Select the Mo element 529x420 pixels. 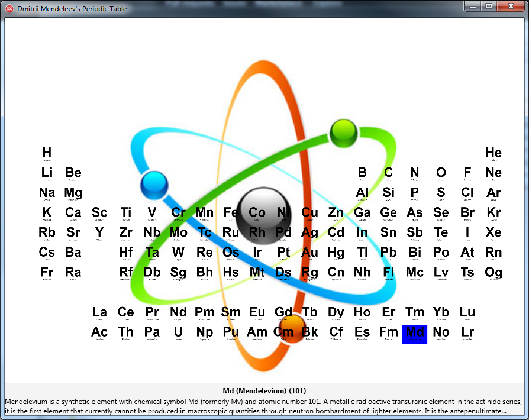178,233
